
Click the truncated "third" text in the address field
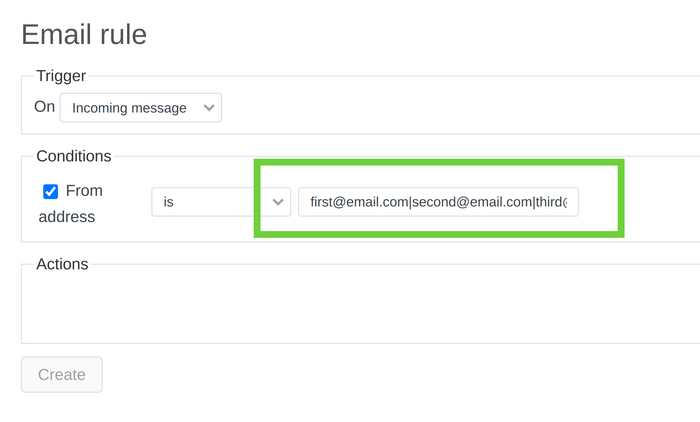click(551, 202)
